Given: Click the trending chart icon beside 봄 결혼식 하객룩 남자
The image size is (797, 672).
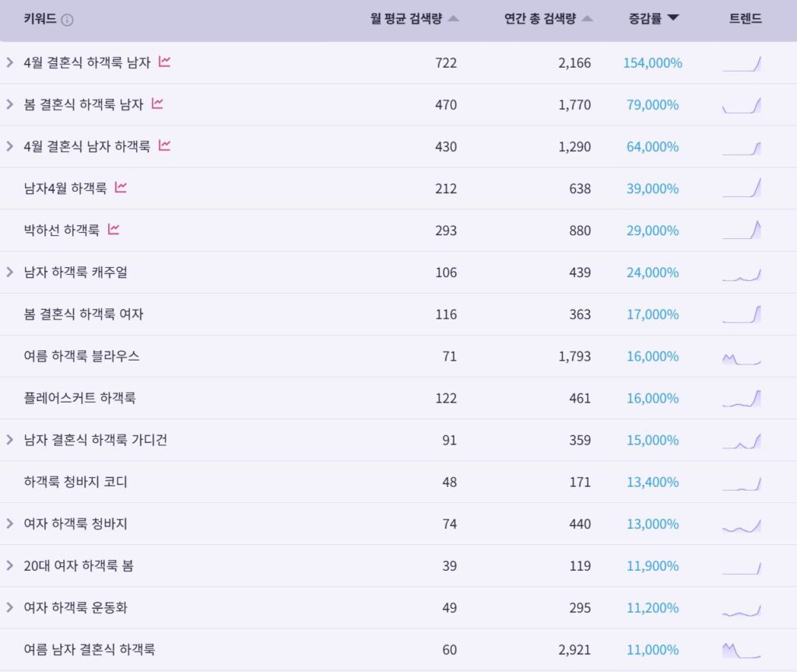Looking at the screenshot, I should tap(157, 104).
